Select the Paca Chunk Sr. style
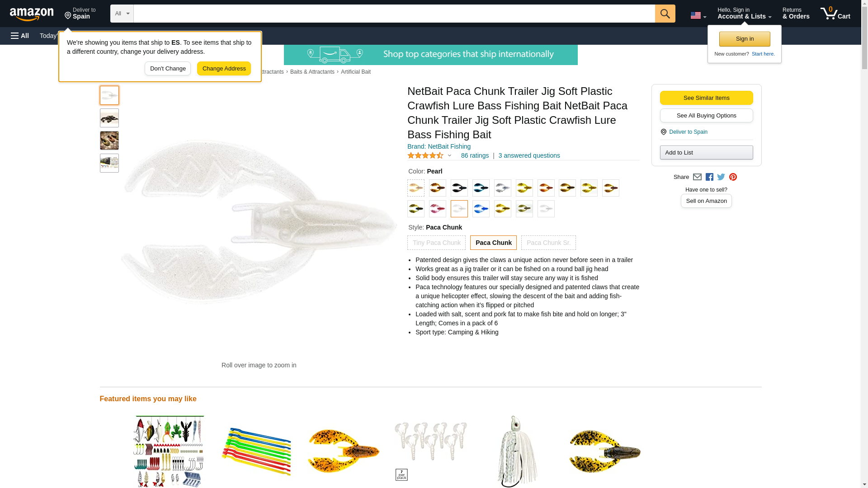The width and height of the screenshot is (868, 488). pyautogui.click(x=548, y=243)
